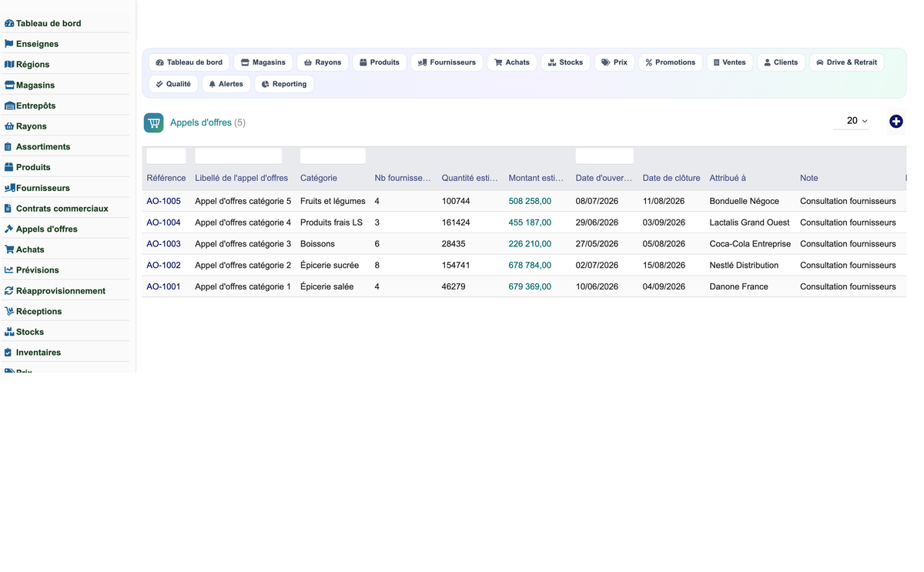The width and height of the screenshot is (924, 572).
Task: Focus the Libellé de l'appel d'offres filter field
Action: pos(239,156)
